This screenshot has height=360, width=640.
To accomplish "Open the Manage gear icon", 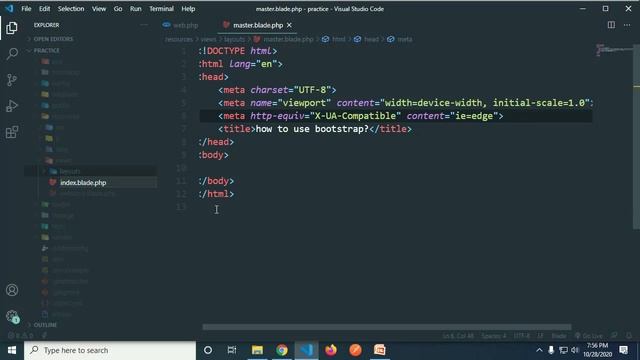I will [x=12, y=316].
